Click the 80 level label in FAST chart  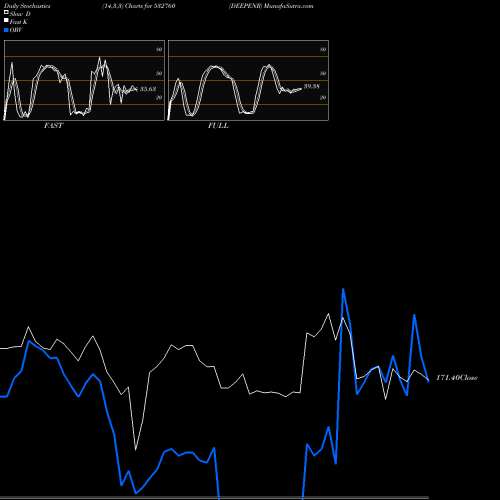(x=159, y=49)
